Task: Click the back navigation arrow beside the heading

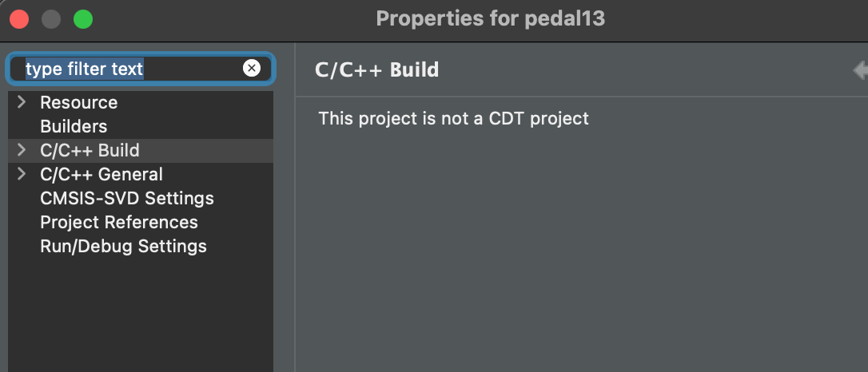Action: click(861, 70)
